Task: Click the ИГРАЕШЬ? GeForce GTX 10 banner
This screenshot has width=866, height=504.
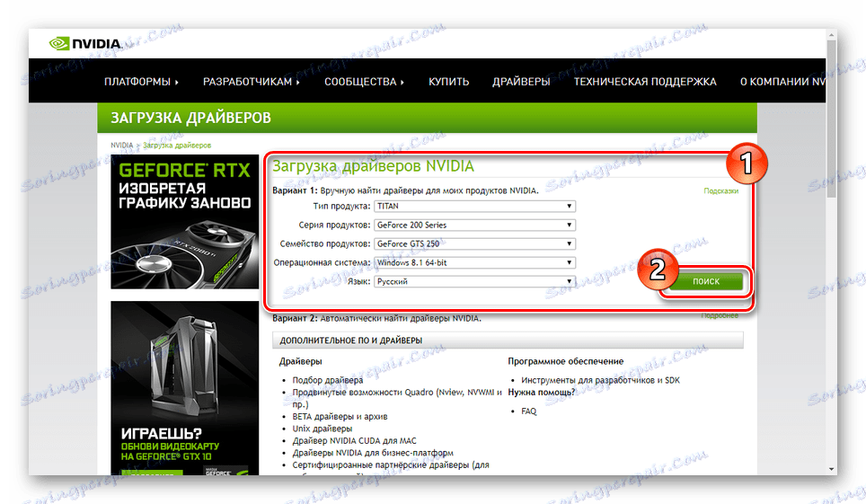Action: pyautogui.click(x=184, y=388)
